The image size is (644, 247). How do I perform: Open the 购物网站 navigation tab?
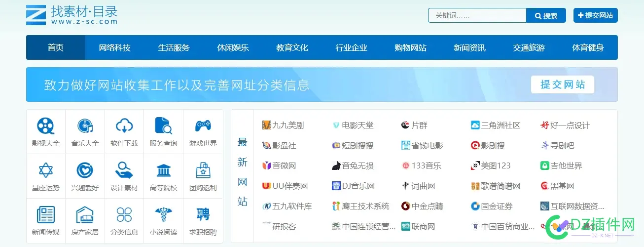pos(411,48)
